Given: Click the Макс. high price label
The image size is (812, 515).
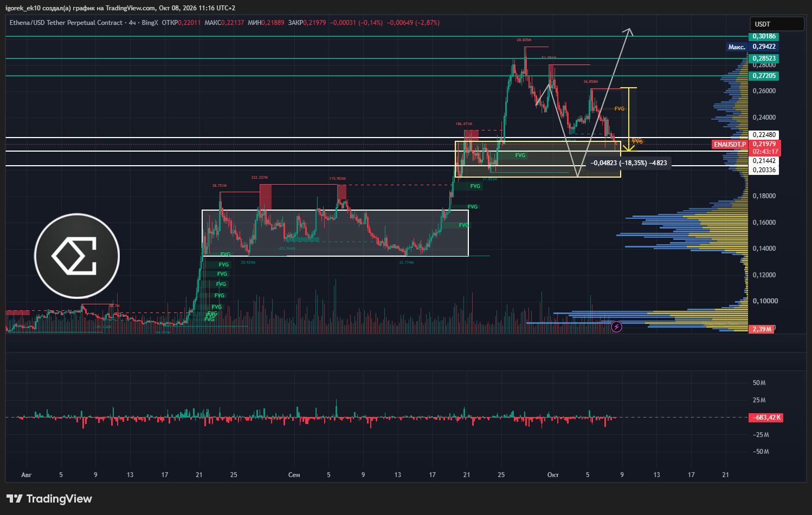Looking at the screenshot, I should [737, 47].
